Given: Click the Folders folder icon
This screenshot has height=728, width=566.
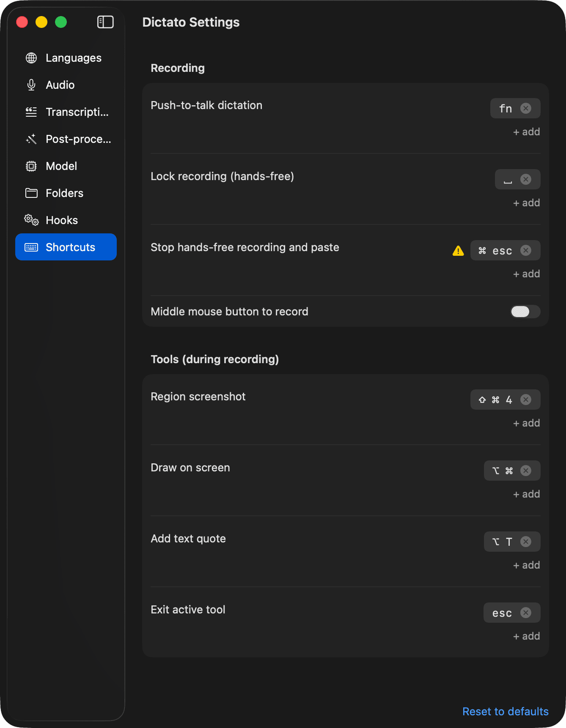Looking at the screenshot, I should 31,193.
